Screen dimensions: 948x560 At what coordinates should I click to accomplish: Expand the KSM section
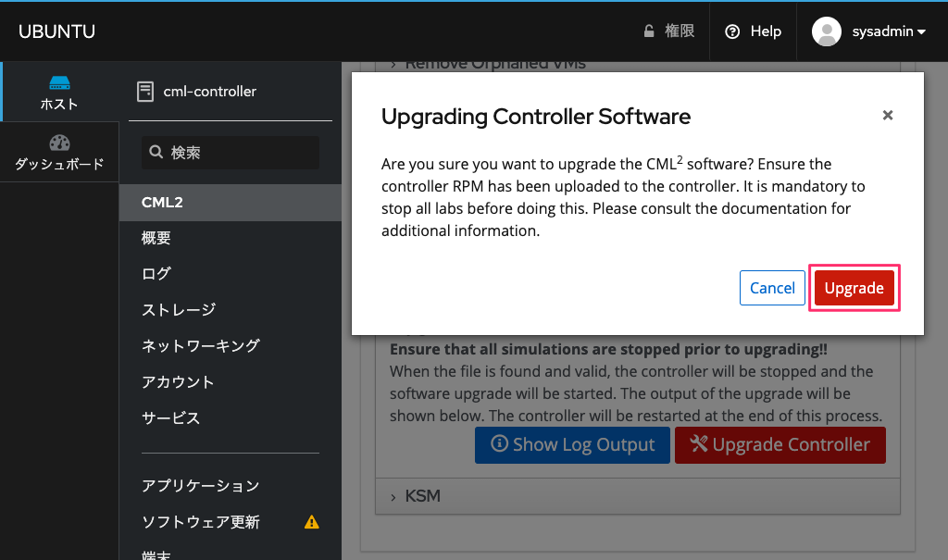pos(638,496)
